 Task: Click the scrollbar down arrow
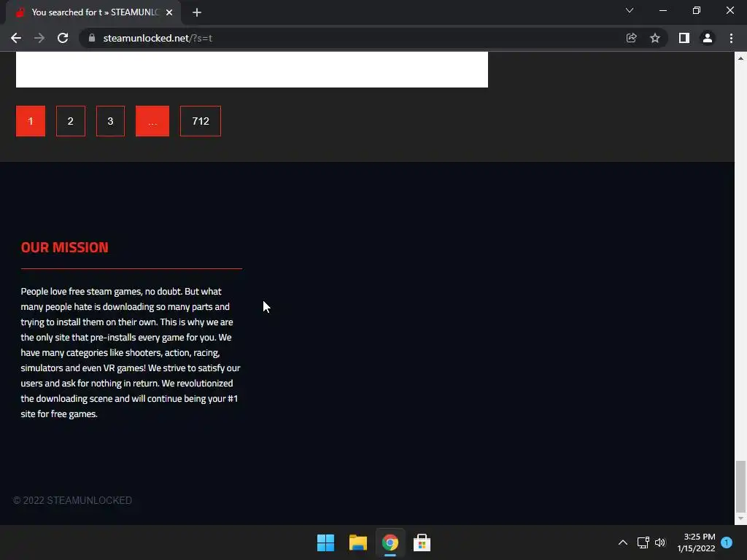tap(740, 518)
